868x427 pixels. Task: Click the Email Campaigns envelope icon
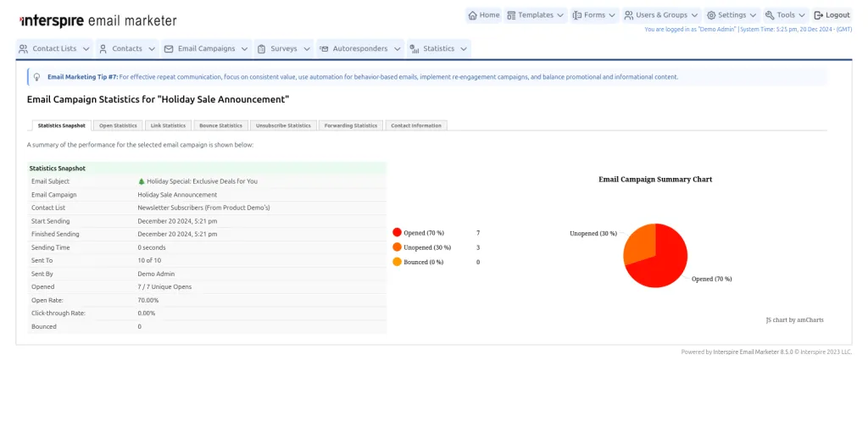coord(169,48)
